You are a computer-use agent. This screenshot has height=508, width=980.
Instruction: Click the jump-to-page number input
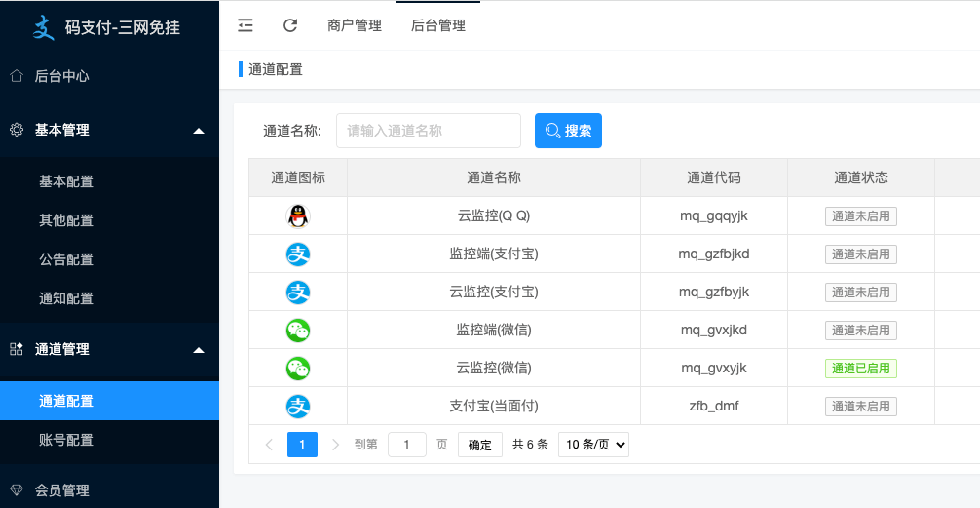[407, 445]
